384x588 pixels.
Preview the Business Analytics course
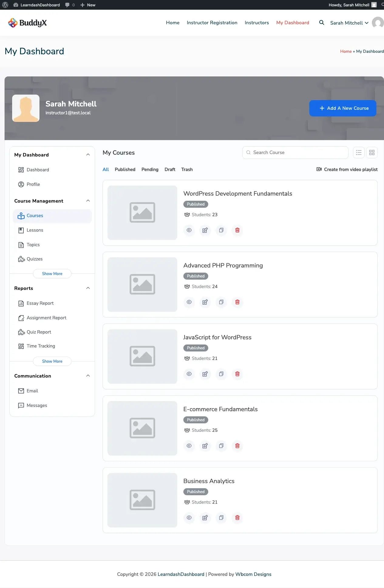[189, 518]
